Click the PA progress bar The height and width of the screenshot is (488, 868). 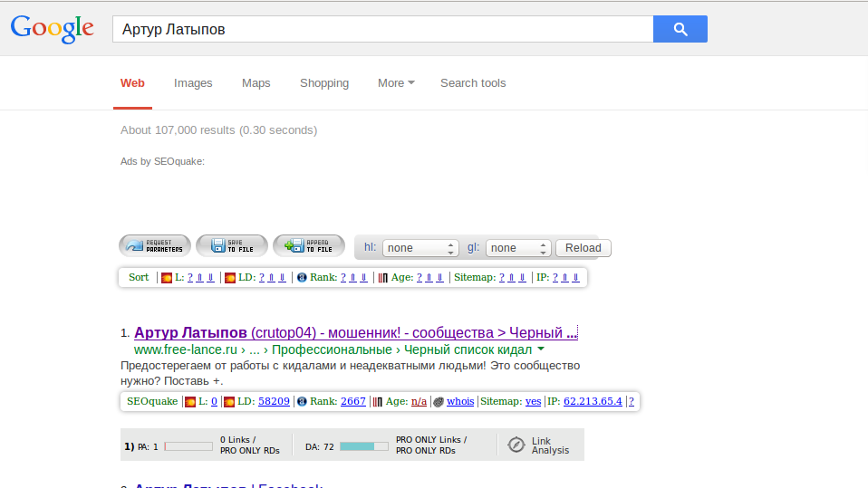pos(188,446)
